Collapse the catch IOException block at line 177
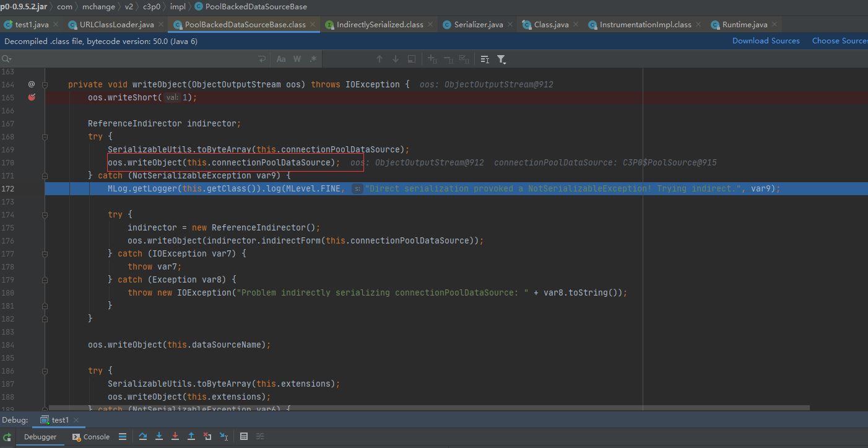 point(45,253)
